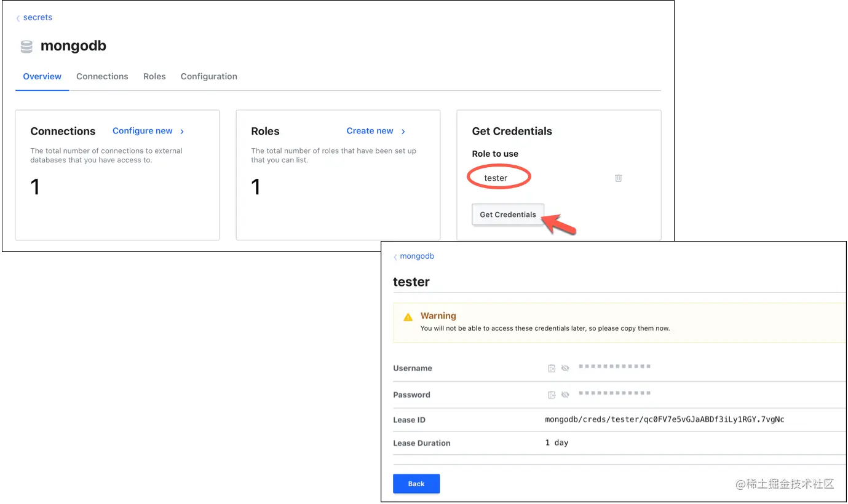The image size is (848, 504).
Task: Click the Lease ID label
Action: [x=410, y=420]
